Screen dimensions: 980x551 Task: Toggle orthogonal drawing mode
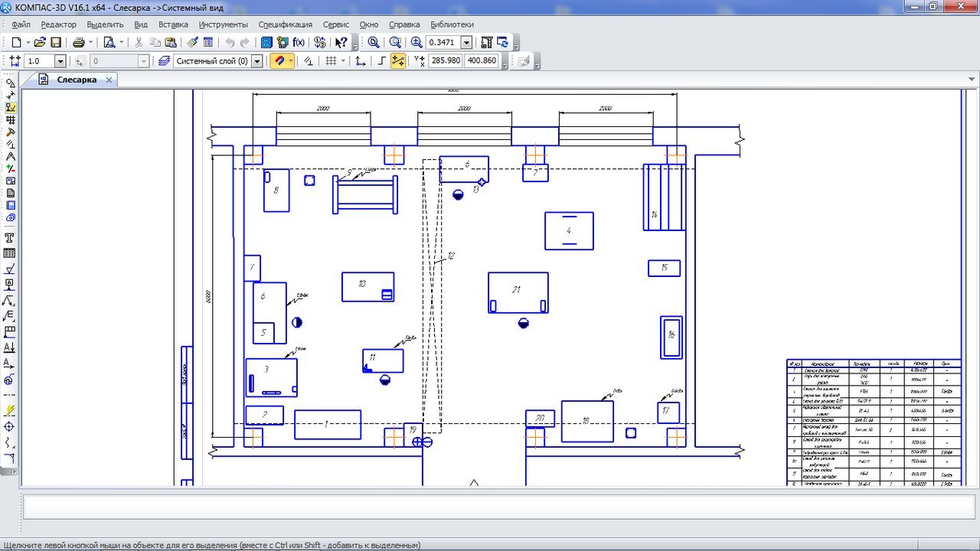point(381,61)
